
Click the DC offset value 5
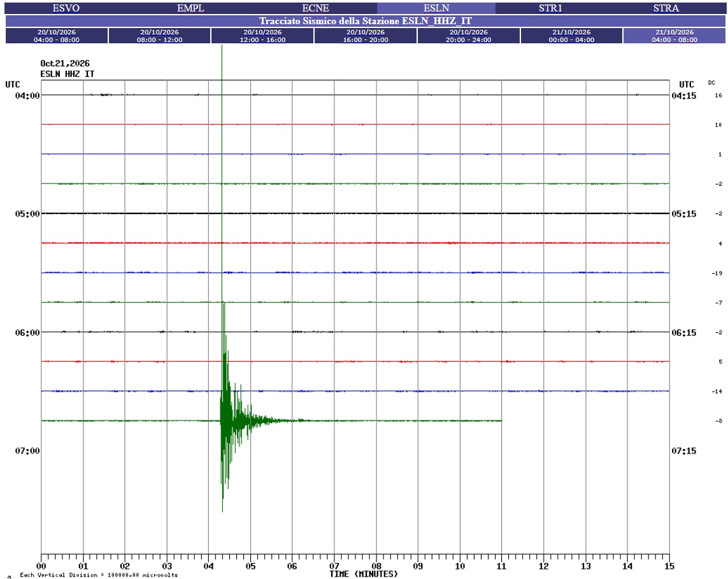point(720,362)
